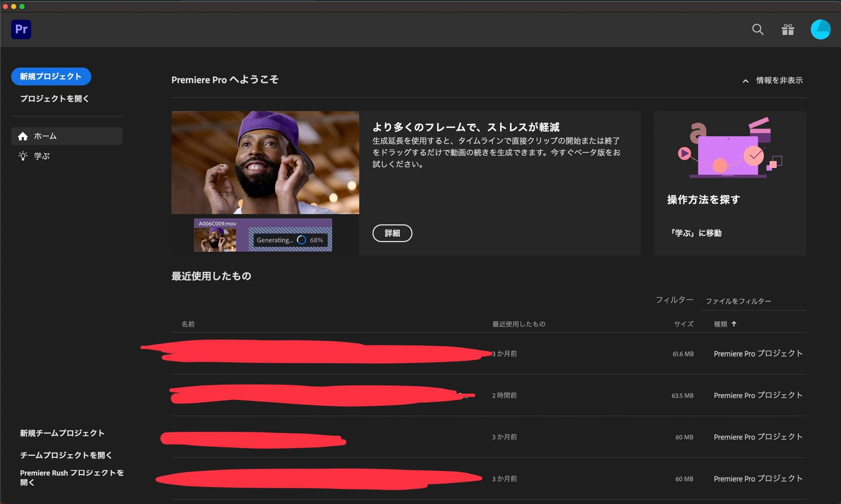This screenshot has width=841, height=504.
Task: Click チームプロジェクトを開く in sidebar
Action: 66,455
